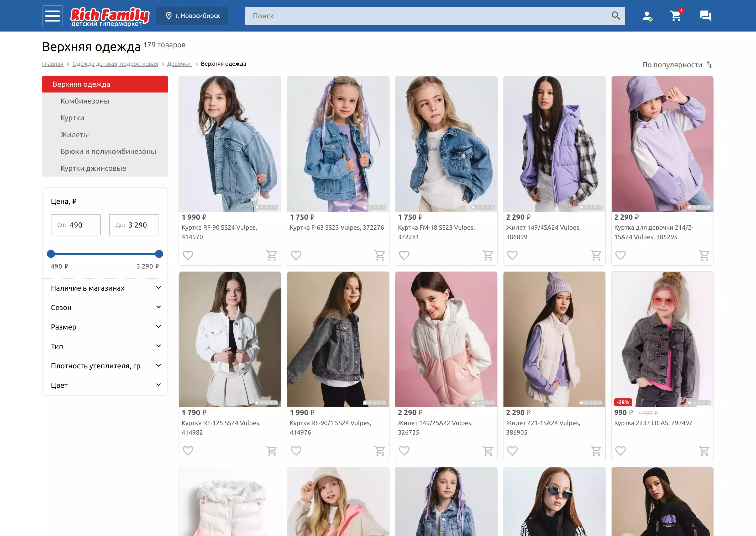
Task: Favorite Куртка 2237 LIGAS 297497 with heart
Action: coord(621,451)
